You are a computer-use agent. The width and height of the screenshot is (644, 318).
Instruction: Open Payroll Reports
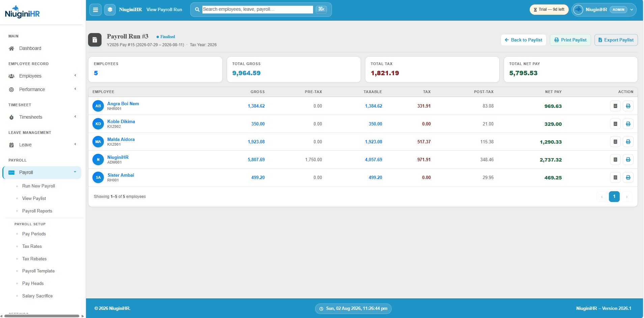pyautogui.click(x=37, y=211)
